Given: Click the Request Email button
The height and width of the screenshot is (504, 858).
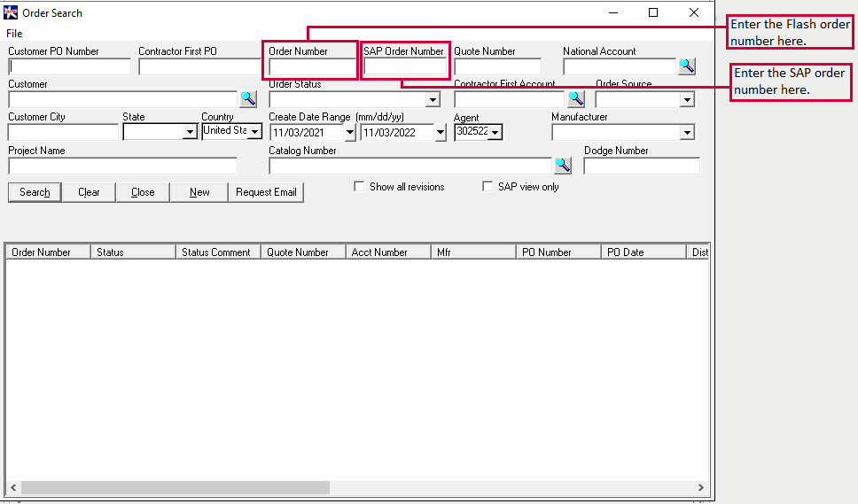Looking at the screenshot, I should (266, 192).
